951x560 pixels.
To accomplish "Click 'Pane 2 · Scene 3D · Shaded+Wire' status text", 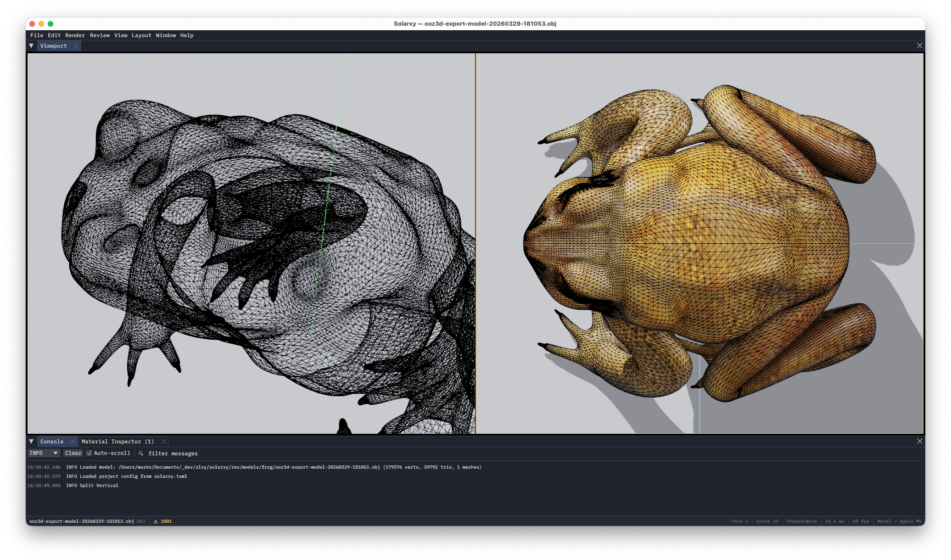I will pos(774,521).
